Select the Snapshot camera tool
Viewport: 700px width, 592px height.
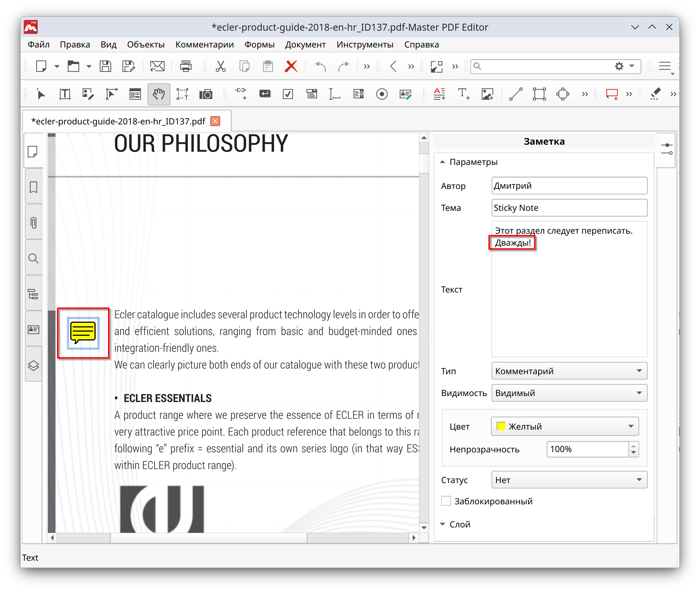(206, 94)
